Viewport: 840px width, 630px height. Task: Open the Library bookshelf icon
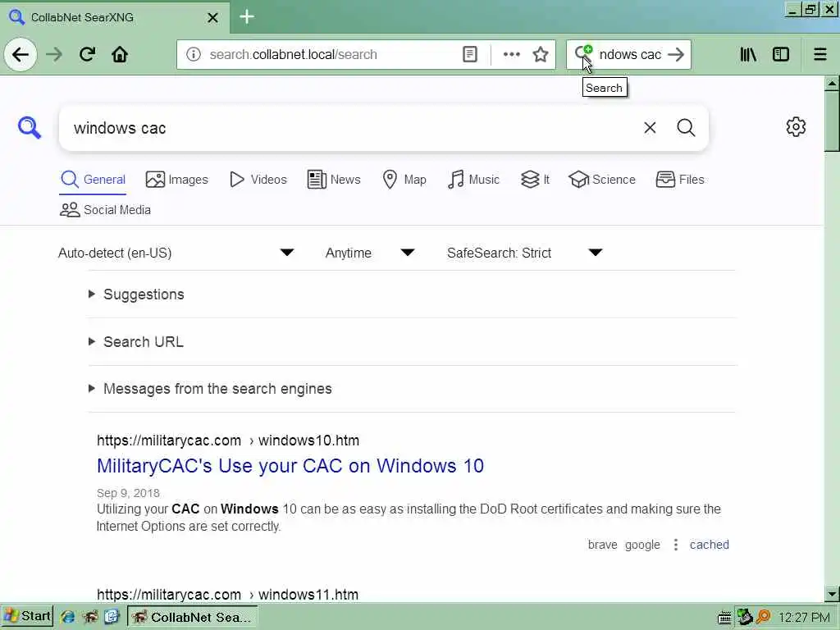(748, 54)
